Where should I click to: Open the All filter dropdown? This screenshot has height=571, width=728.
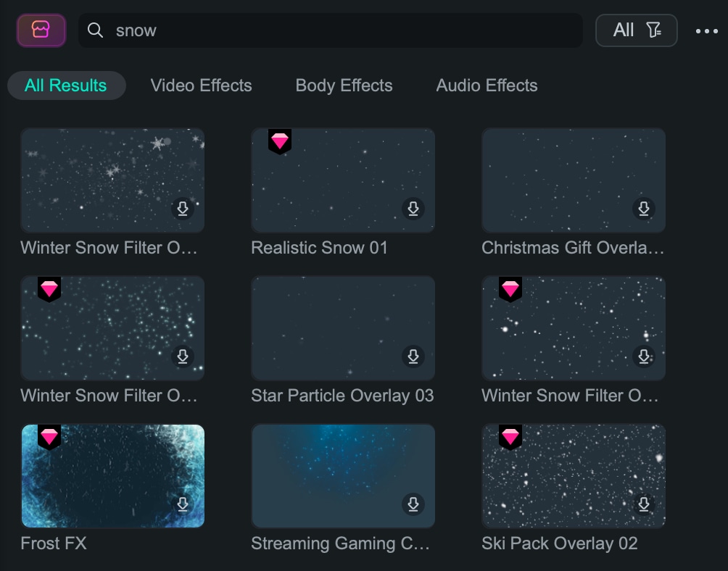point(636,30)
